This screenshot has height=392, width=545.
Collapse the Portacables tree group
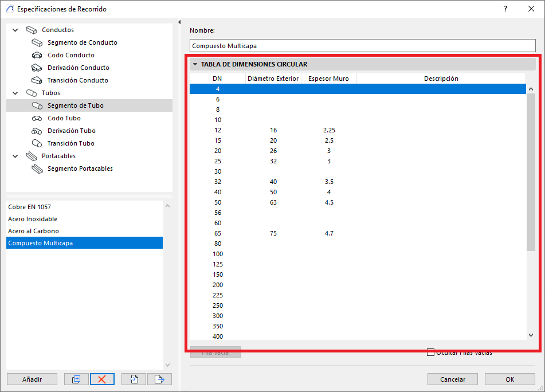(x=15, y=156)
